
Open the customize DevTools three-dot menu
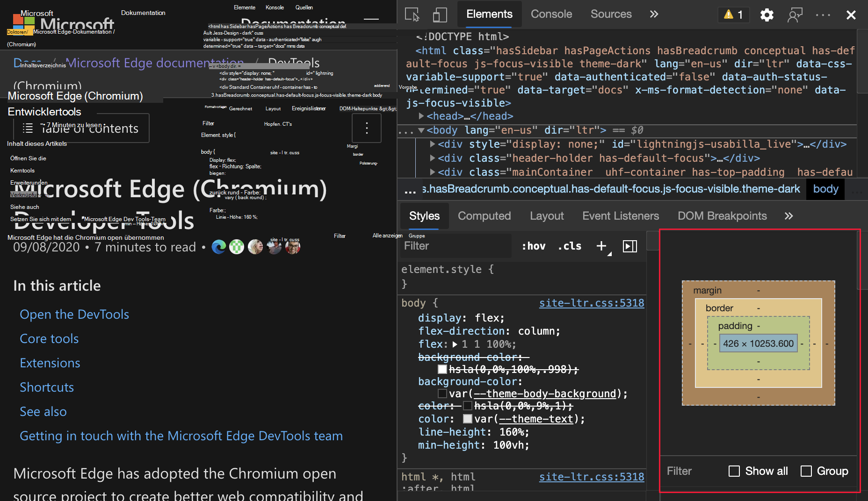pos(823,15)
